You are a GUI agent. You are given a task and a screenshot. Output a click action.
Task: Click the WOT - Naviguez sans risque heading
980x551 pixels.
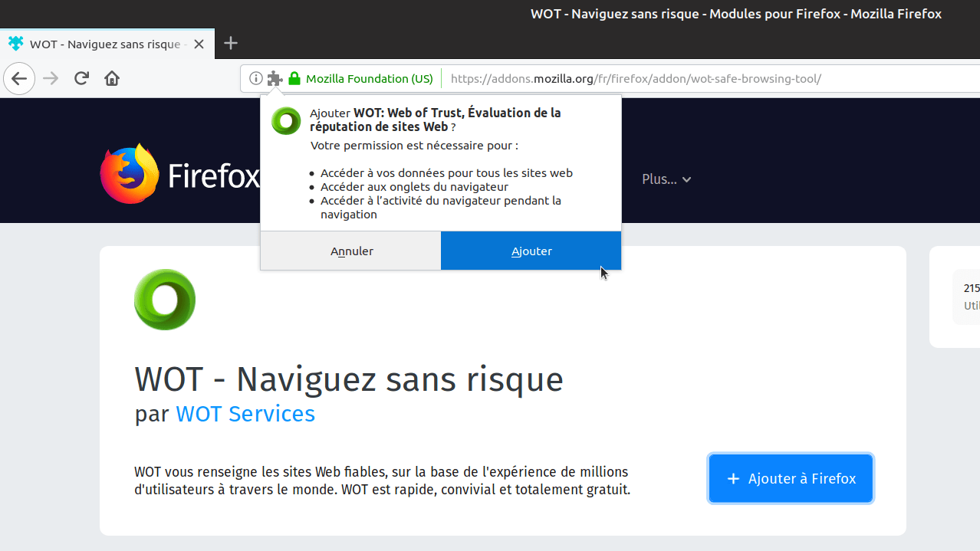click(x=349, y=379)
